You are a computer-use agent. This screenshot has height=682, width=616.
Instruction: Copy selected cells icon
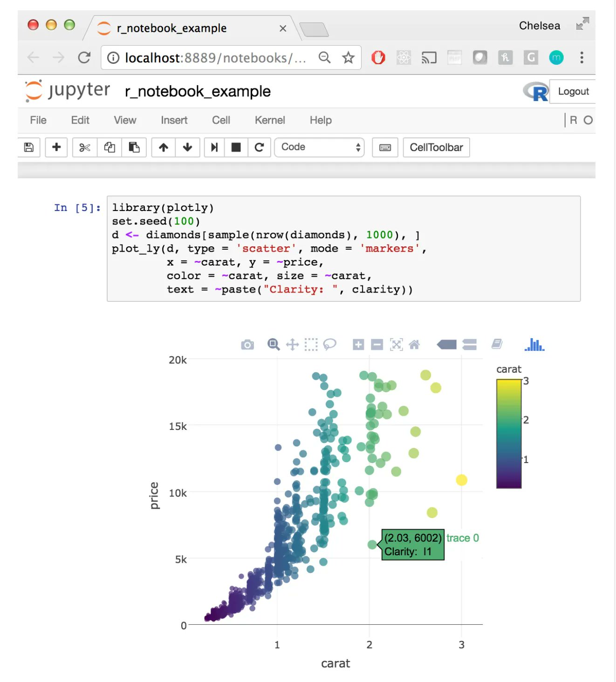click(x=110, y=148)
